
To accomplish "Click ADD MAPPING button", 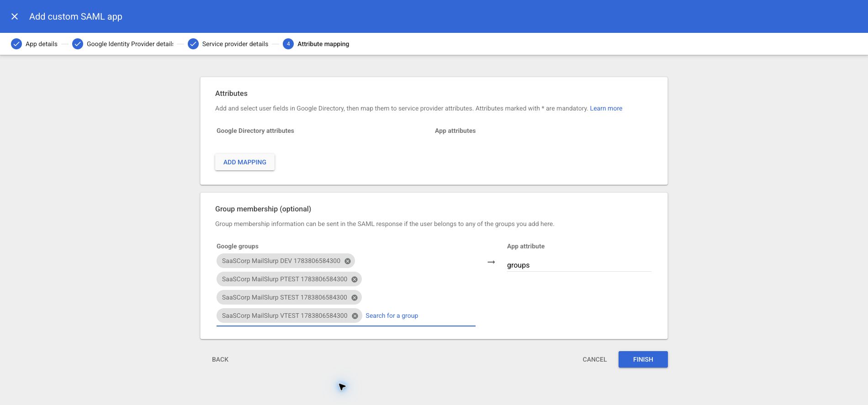I will click(x=245, y=162).
